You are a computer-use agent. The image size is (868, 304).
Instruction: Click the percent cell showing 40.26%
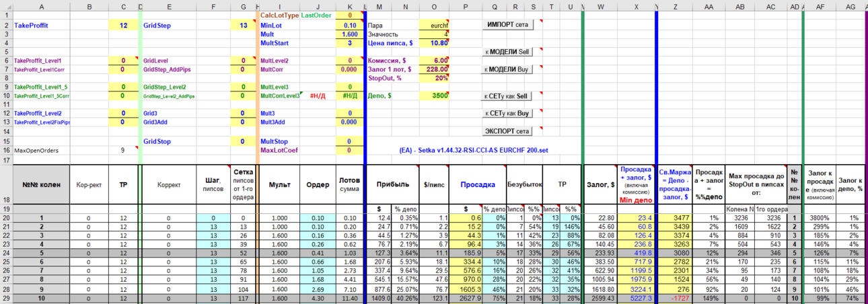[406, 297]
